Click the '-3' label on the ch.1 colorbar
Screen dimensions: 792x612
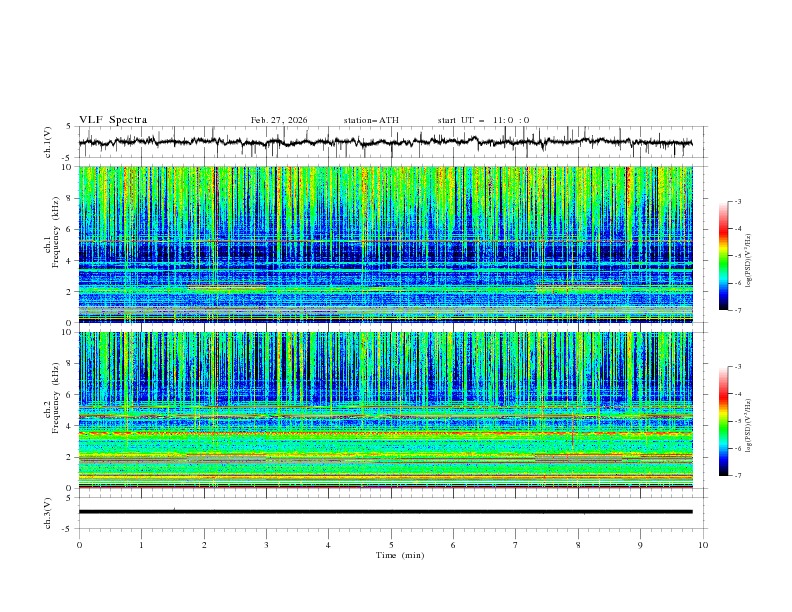click(737, 201)
